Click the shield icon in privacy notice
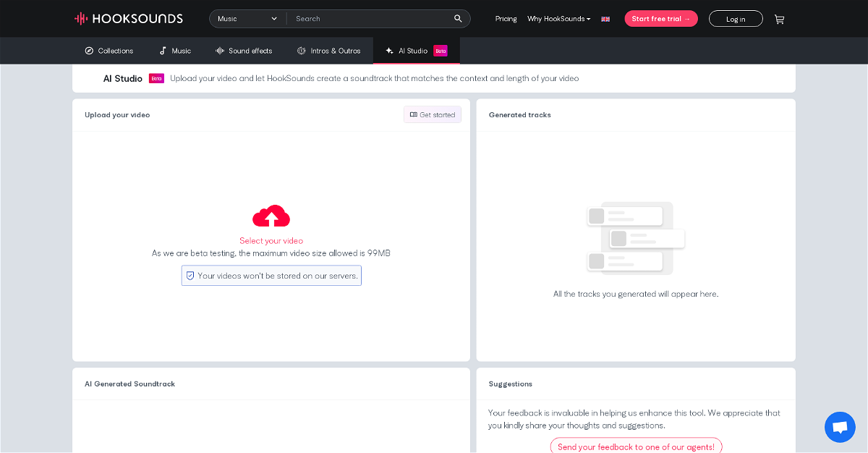The height and width of the screenshot is (453, 868). click(190, 276)
